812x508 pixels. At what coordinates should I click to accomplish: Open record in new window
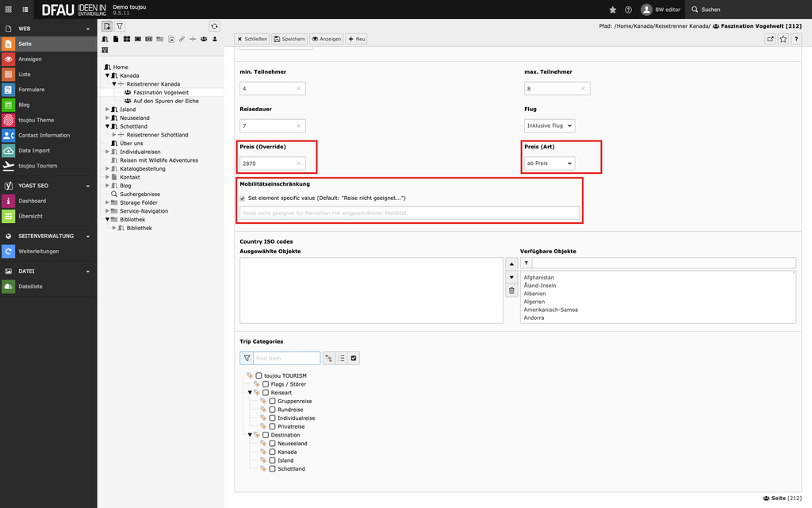click(769, 39)
